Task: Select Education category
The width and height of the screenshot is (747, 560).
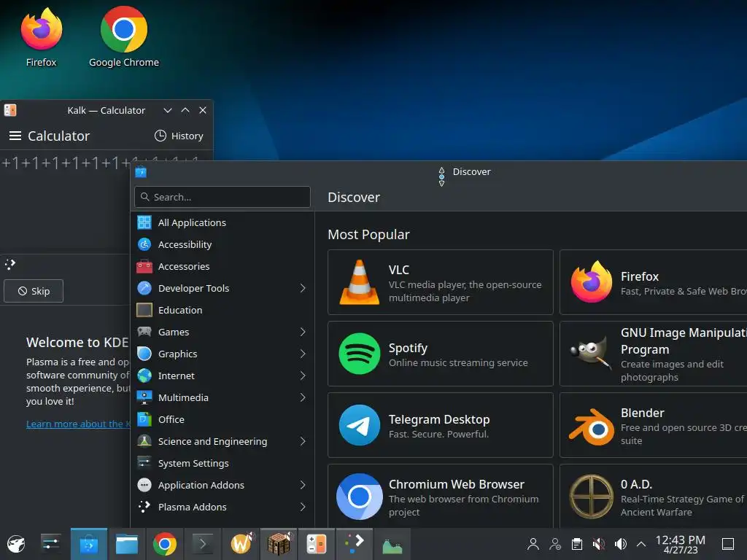Action: pyautogui.click(x=222, y=310)
